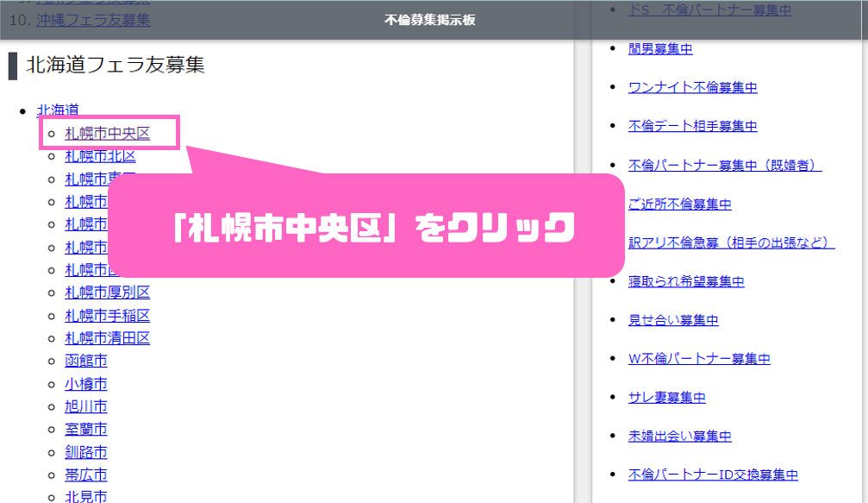Image resolution: width=868 pixels, height=503 pixels.
Task: Go to the 札幌市手稲区 link
Action: coord(107,315)
